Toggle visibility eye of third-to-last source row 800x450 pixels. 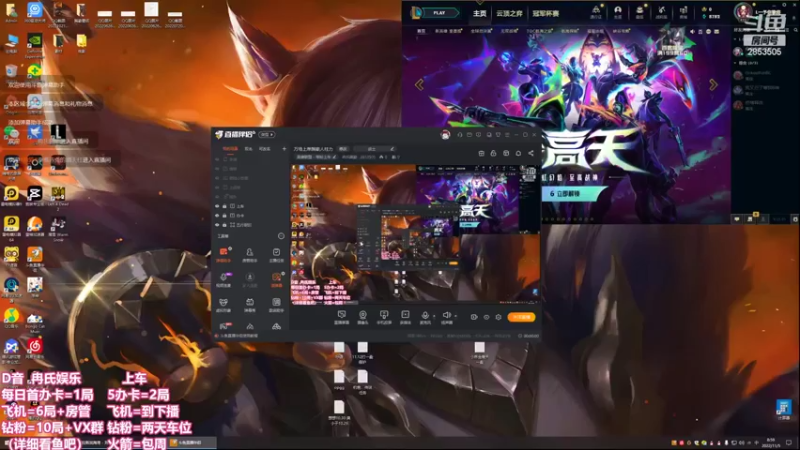(217, 207)
